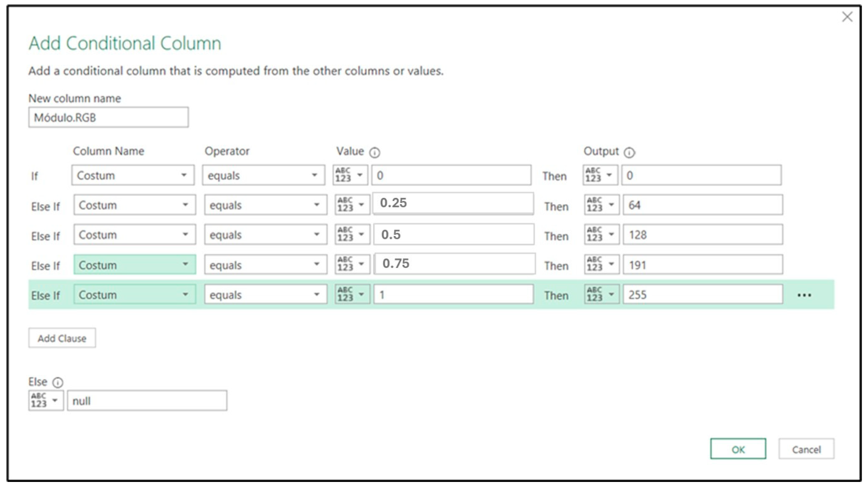The height and width of the screenshot is (488, 868).
Task: Click the Value info icon
Action: pos(374,152)
